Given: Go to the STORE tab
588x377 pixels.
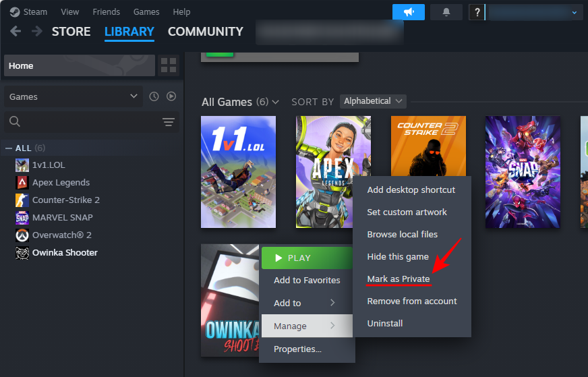Looking at the screenshot, I should pyautogui.click(x=71, y=32).
